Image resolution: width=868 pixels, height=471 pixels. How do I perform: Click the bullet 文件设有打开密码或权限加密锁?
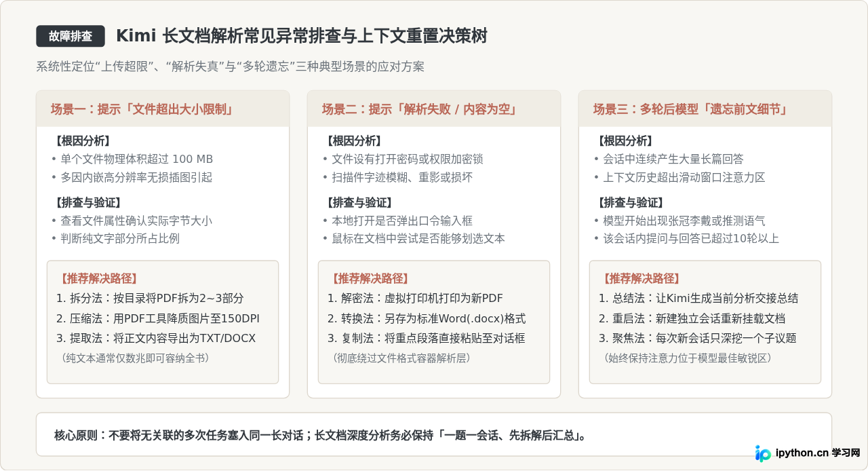(403, 159)
